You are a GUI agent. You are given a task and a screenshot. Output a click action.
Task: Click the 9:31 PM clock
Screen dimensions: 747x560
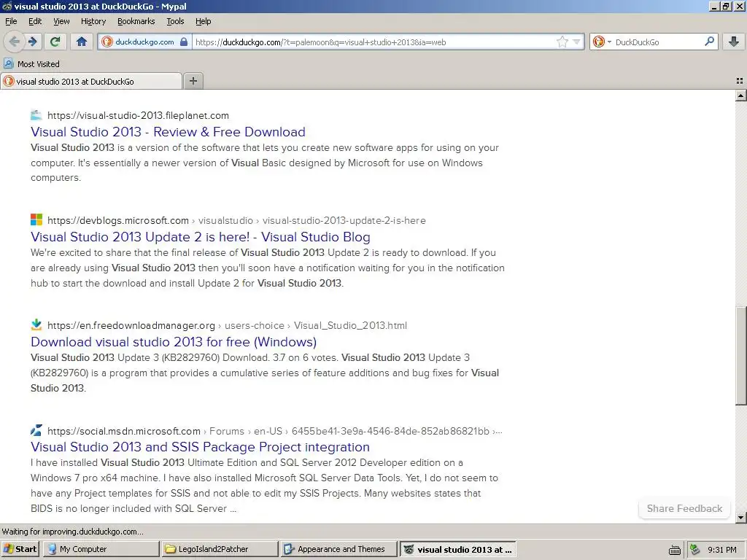pos(722,550)
